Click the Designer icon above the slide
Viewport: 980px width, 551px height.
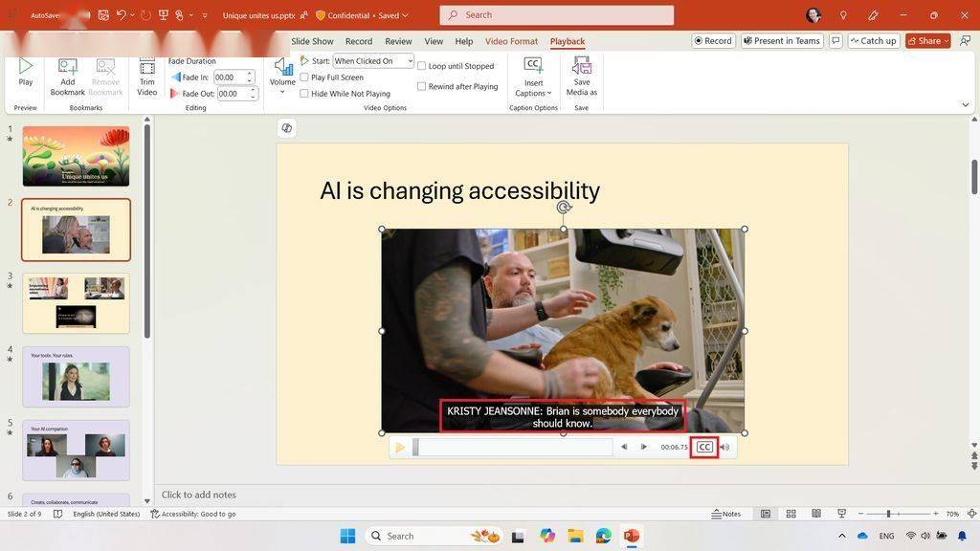click(x=287, y=128)
